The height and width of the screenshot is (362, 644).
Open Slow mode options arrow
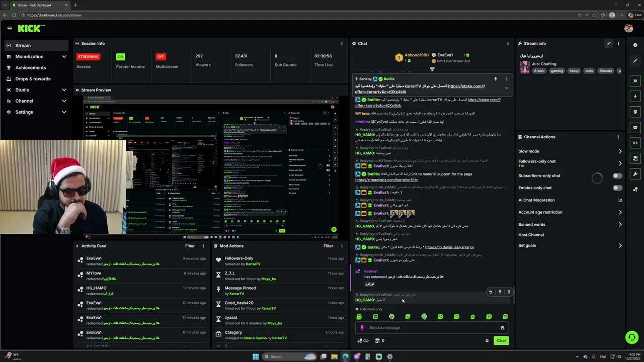tap(620, 151)
